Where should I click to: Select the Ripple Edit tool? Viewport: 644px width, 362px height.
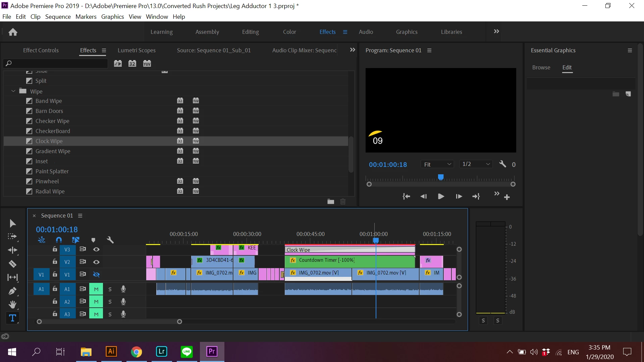pyautogui.click(x=12, y=250)
